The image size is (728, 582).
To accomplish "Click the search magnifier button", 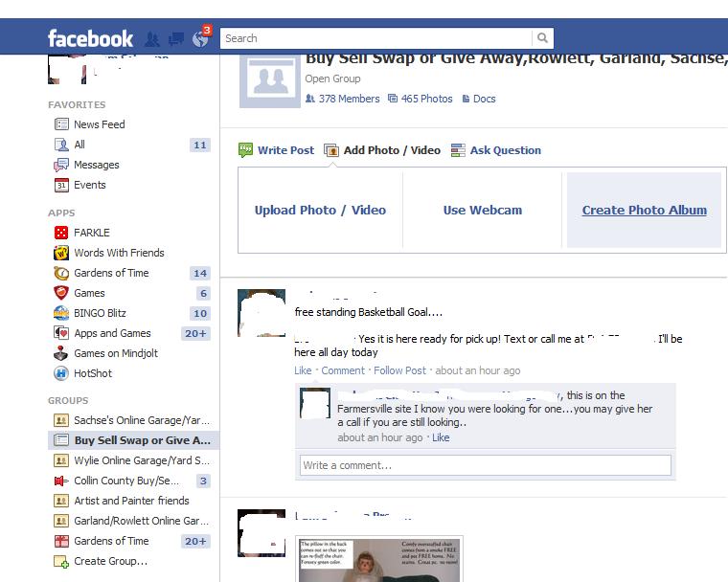I will [542, 38].
